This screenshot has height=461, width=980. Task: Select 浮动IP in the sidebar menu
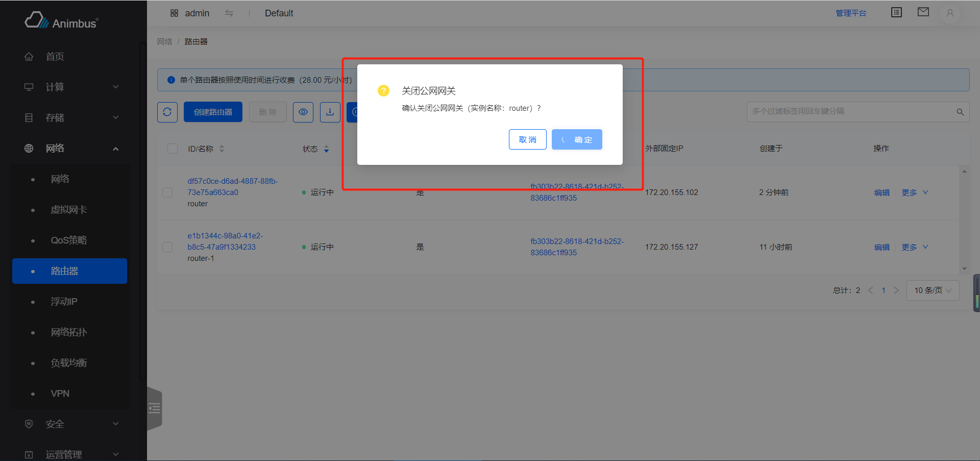pos(63,301)
